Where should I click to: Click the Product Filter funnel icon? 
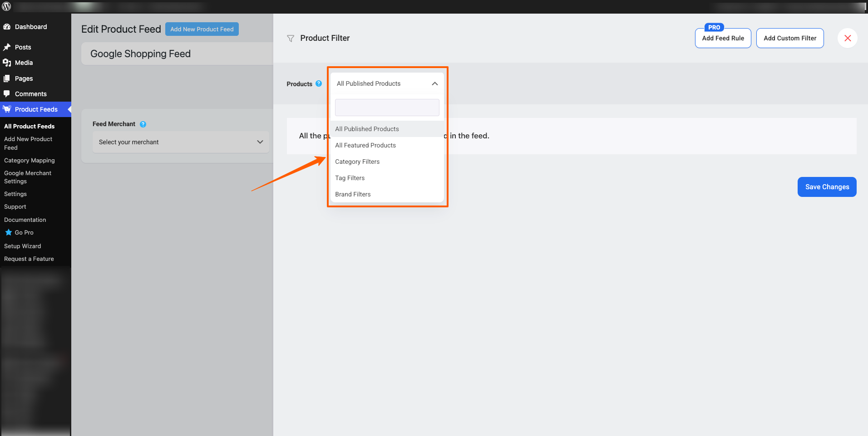click(291, 39)
